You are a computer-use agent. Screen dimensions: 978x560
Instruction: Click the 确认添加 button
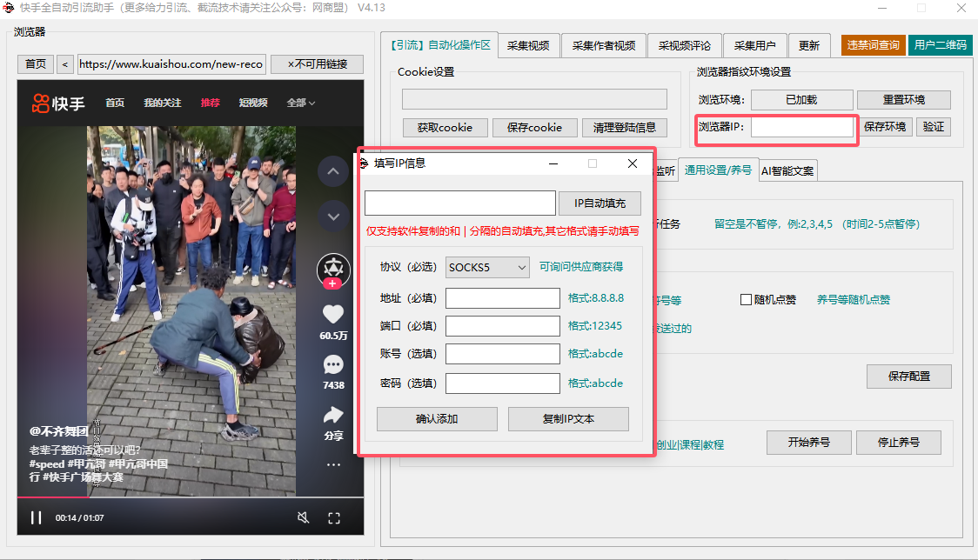438,419
